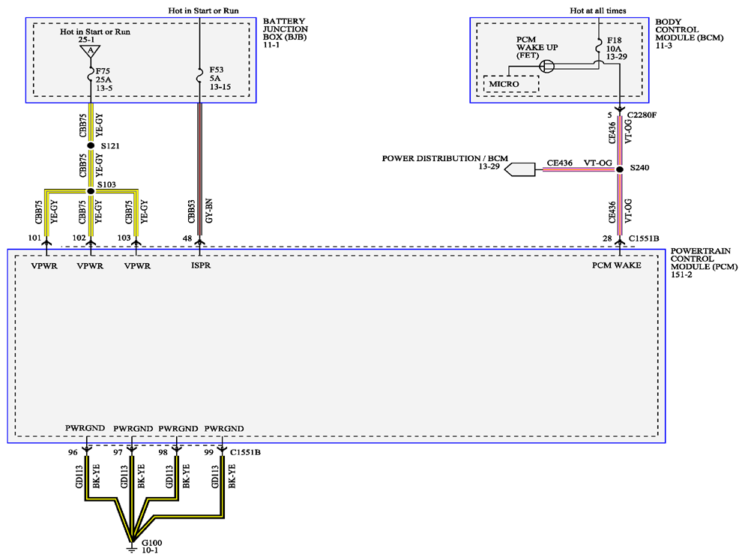Click the F53 5A fuse symbol
This screenshot has height=560, width=745.
199,75
